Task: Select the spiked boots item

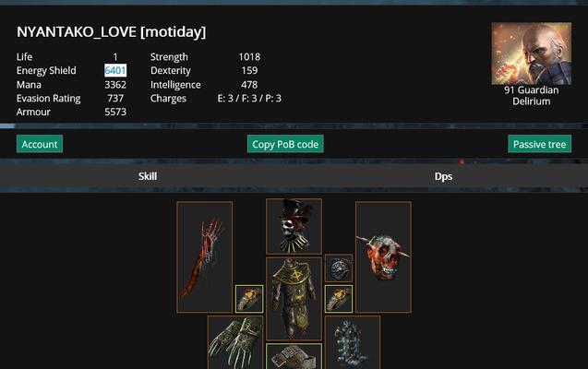Action: coord(353,342)
